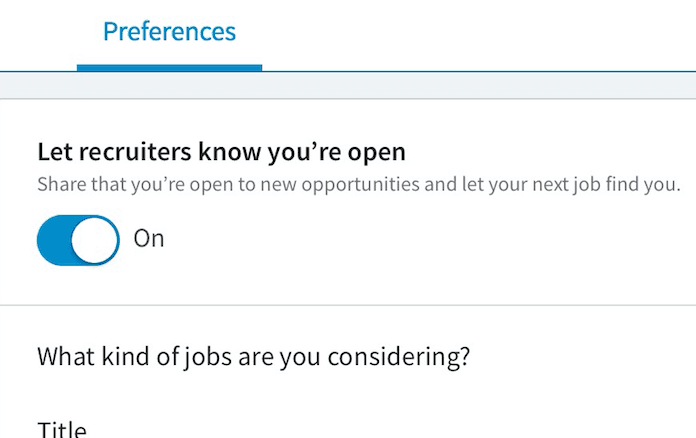Turn off the open-to-recruiters toggle

pyautogui.click(x=78, y=240)
